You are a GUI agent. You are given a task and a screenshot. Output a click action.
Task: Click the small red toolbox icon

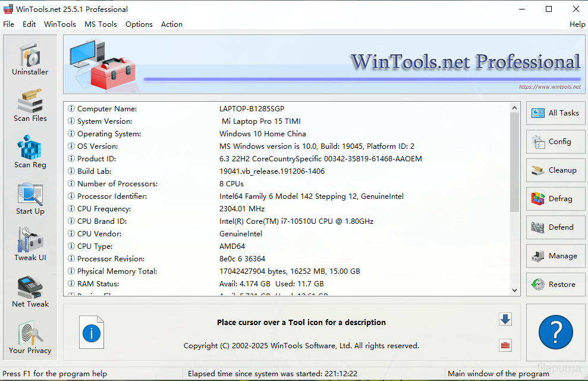[505, 345]
